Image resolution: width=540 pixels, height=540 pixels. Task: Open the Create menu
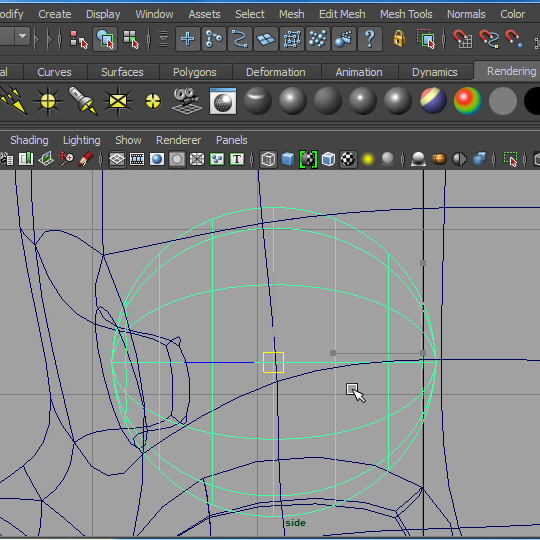[55, 14]
